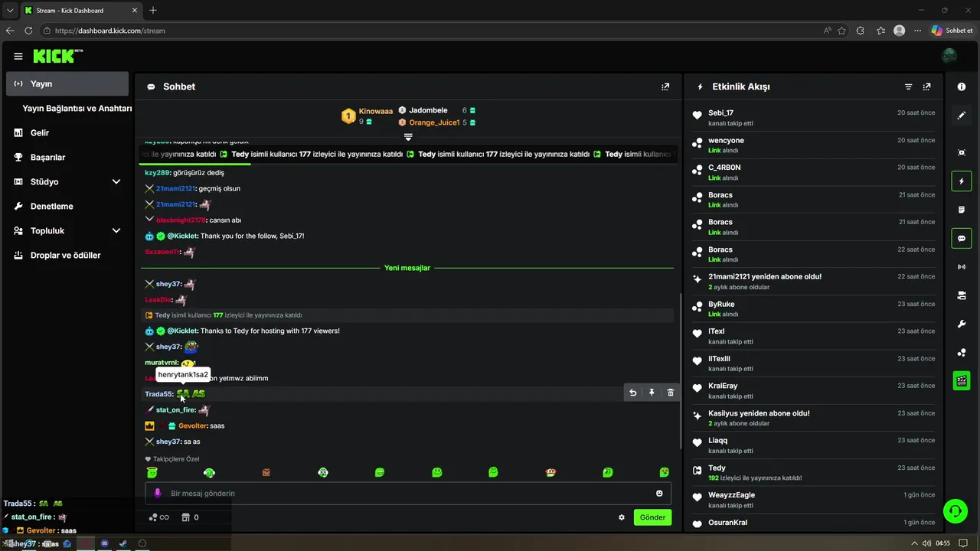
Task: Click chat username stat_on_fire
Action: tap(175, 410)
